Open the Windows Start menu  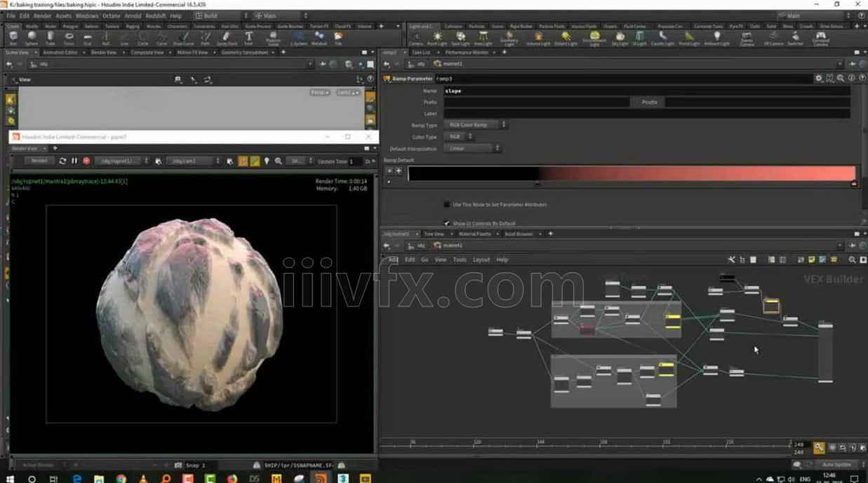[10, 479]
